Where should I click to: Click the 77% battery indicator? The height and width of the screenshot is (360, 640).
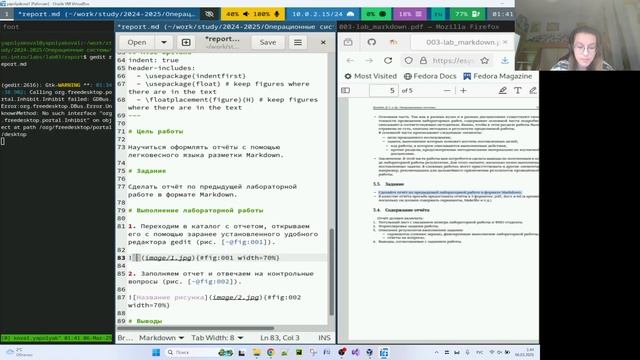467,14
